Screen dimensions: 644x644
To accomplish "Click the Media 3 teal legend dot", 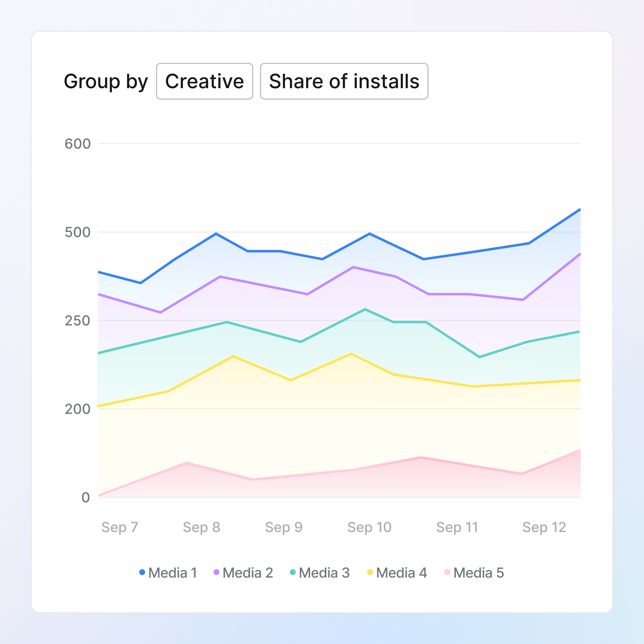I will [293, 573].
